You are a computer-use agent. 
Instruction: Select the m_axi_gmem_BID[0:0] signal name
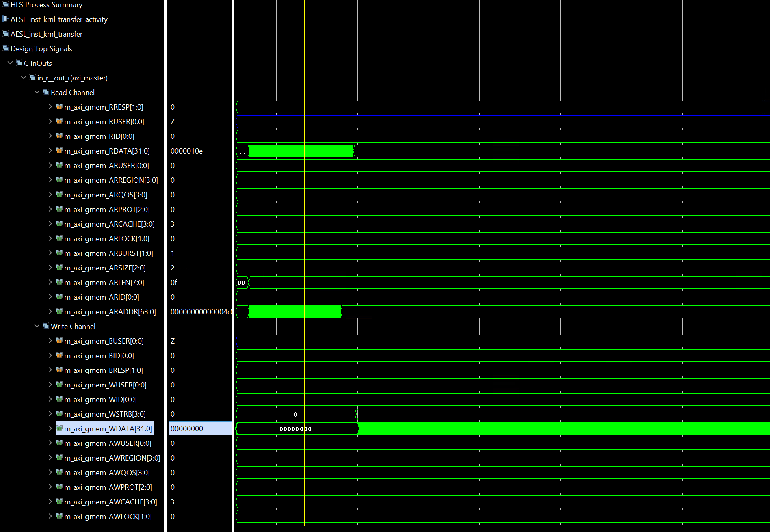99,355
